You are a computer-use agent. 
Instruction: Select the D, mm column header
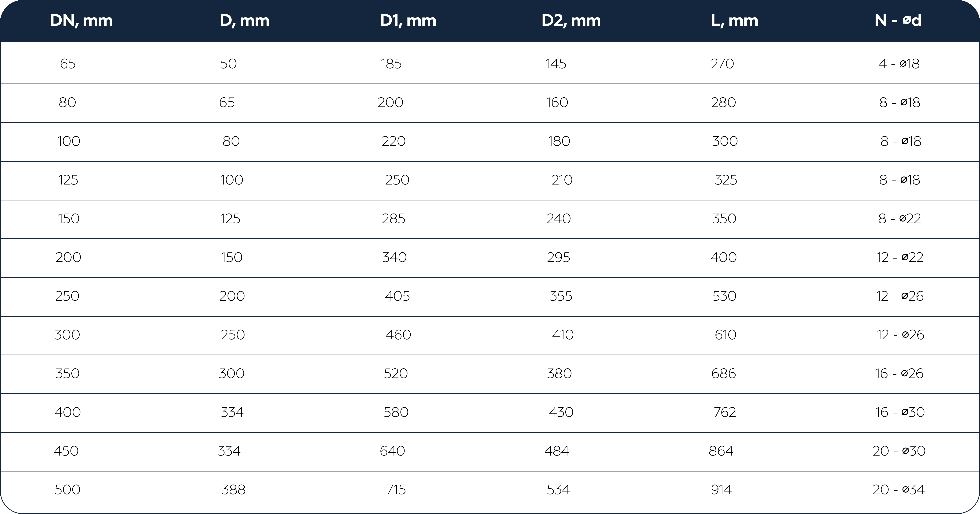click(x=245, y=21)
